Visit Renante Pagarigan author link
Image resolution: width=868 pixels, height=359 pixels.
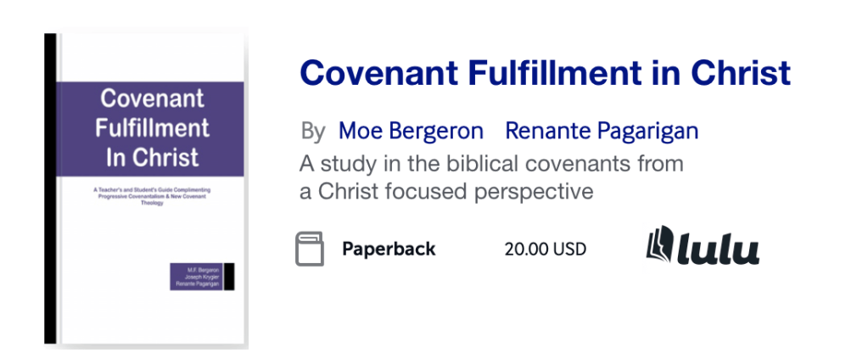click(x=602, y=132)
